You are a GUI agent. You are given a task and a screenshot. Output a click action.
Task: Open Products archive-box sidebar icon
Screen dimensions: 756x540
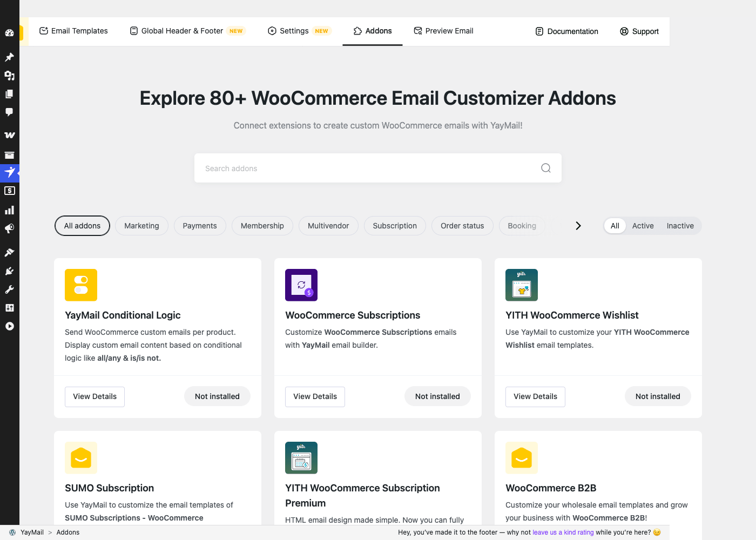(x=9, y=154)
